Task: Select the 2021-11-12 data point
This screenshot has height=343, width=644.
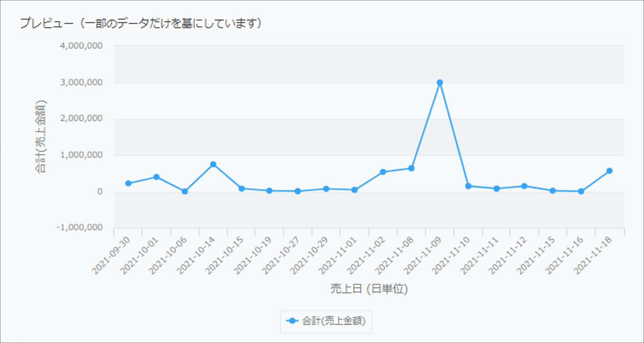Action: click(524, 186)
